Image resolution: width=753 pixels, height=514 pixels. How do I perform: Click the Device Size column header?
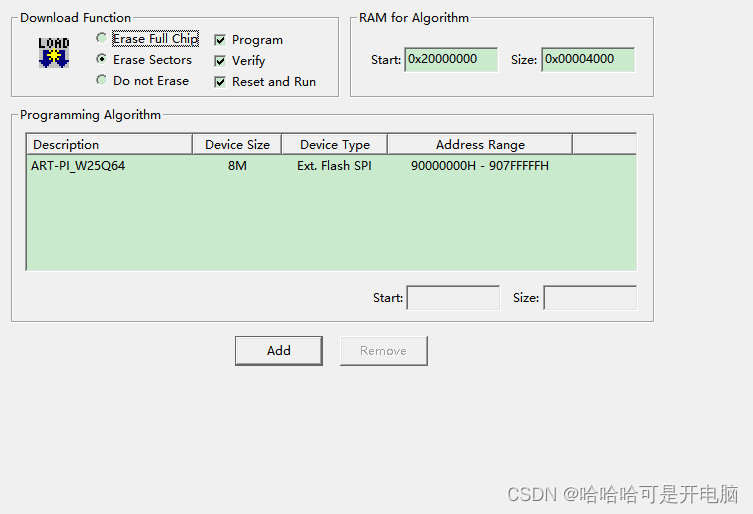tap(237, 145)
